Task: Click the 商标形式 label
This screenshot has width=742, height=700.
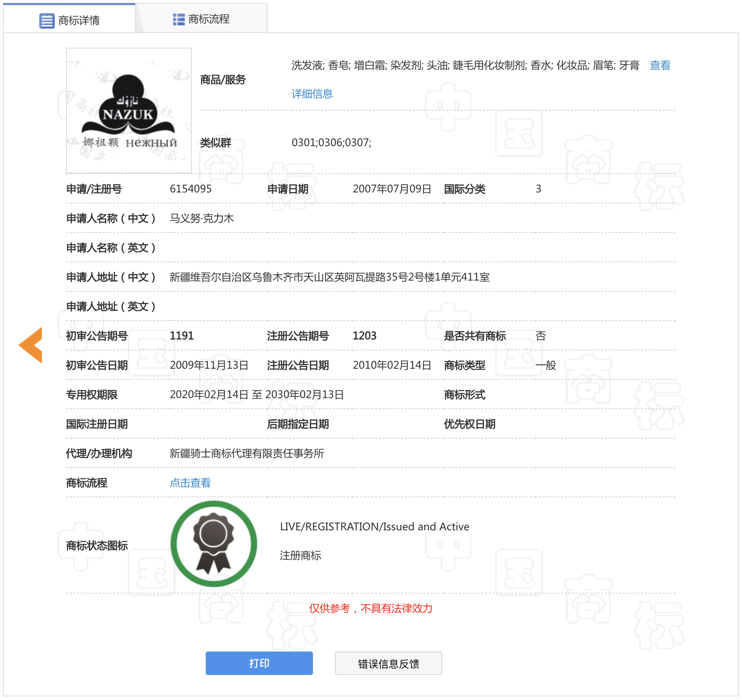Action: pyautogui.click(x=464, y=394)
